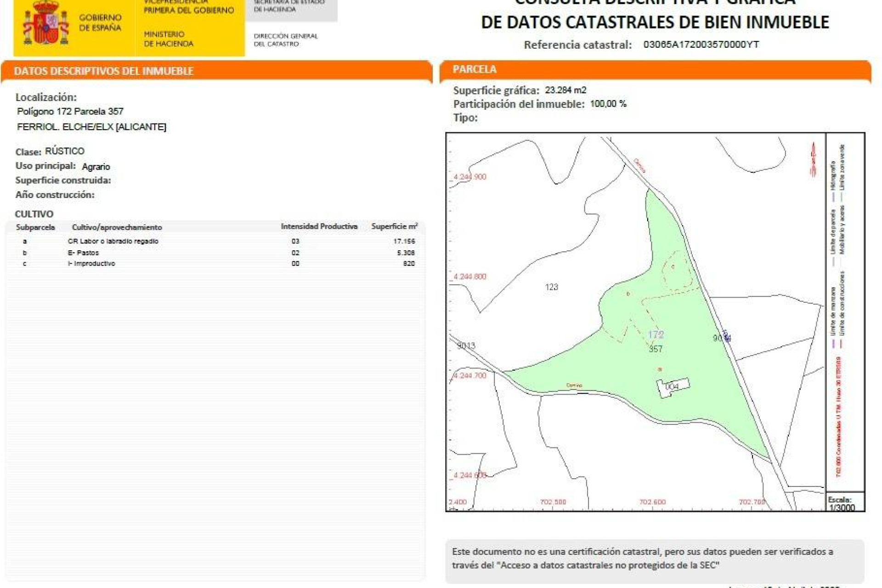Screen dimensions: 882x588
Task: Click surface value 5.308
Action: [406, 253]
